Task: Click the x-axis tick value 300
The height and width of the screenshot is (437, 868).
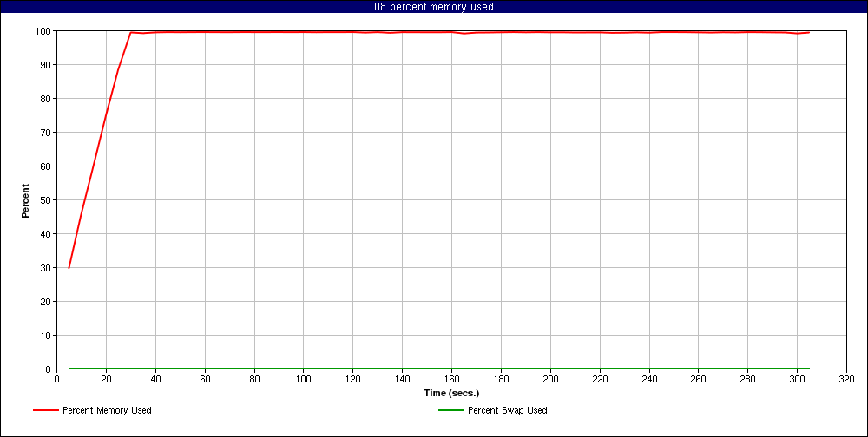Action: pos(797,379)
